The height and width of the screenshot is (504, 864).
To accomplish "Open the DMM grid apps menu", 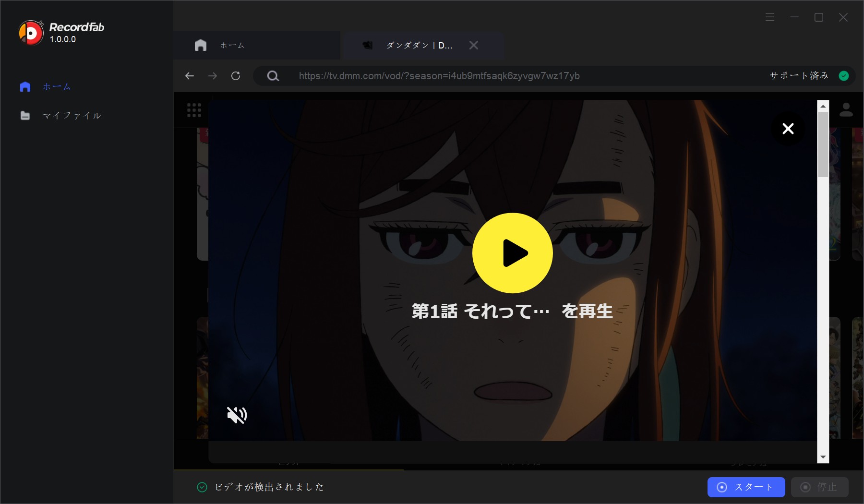I will (194, 110).
